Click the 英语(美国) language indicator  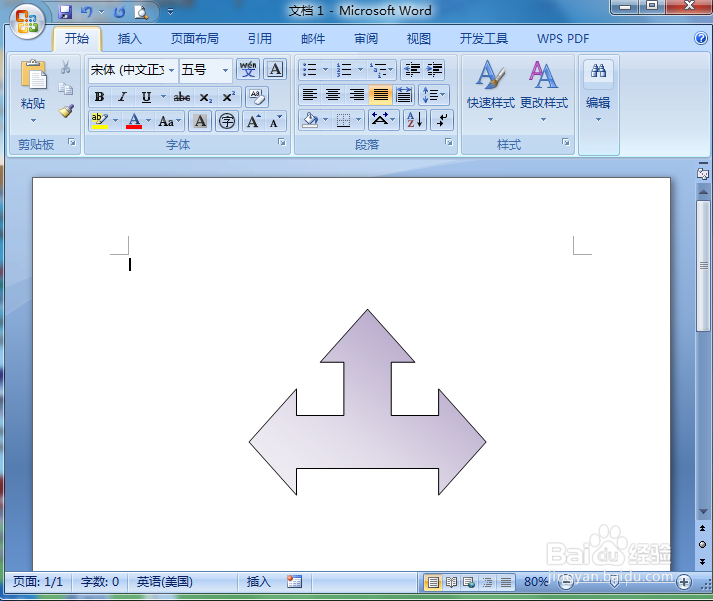click(x=165, y=581)
